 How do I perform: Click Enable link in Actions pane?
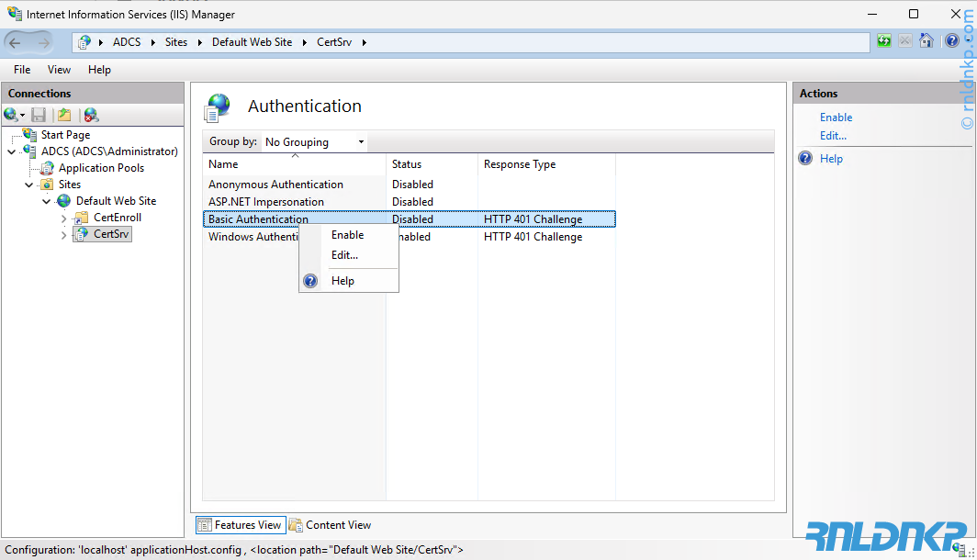tap(836, 118)
